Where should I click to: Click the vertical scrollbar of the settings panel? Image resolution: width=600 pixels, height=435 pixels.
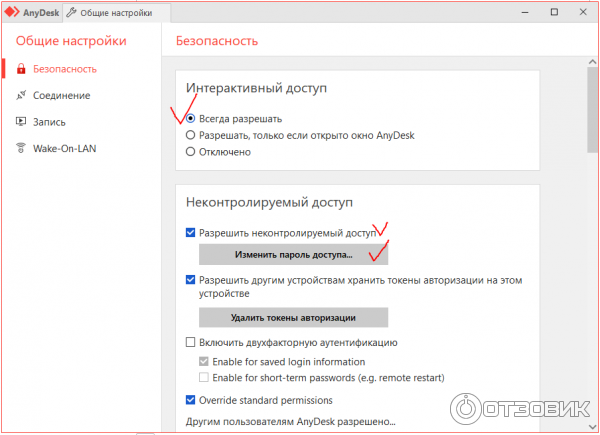pos(592,110)
